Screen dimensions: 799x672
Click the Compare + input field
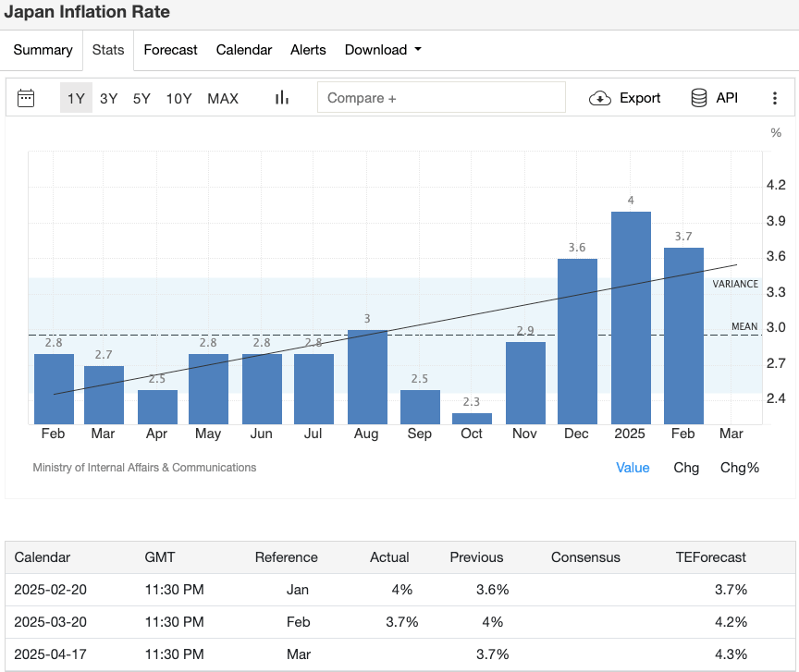tap(441, 98)
